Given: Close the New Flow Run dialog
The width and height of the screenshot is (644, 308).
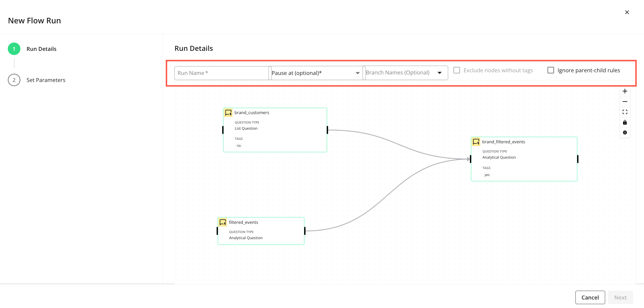Looking at the screenshot, I should [x=627, y=12].
